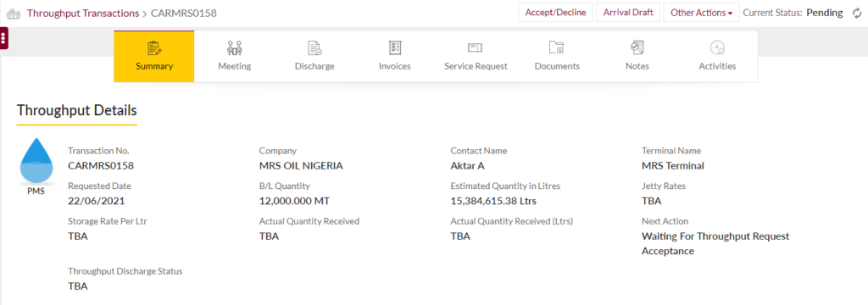
Task: Open the Documents folder icon
Action: 556,48
